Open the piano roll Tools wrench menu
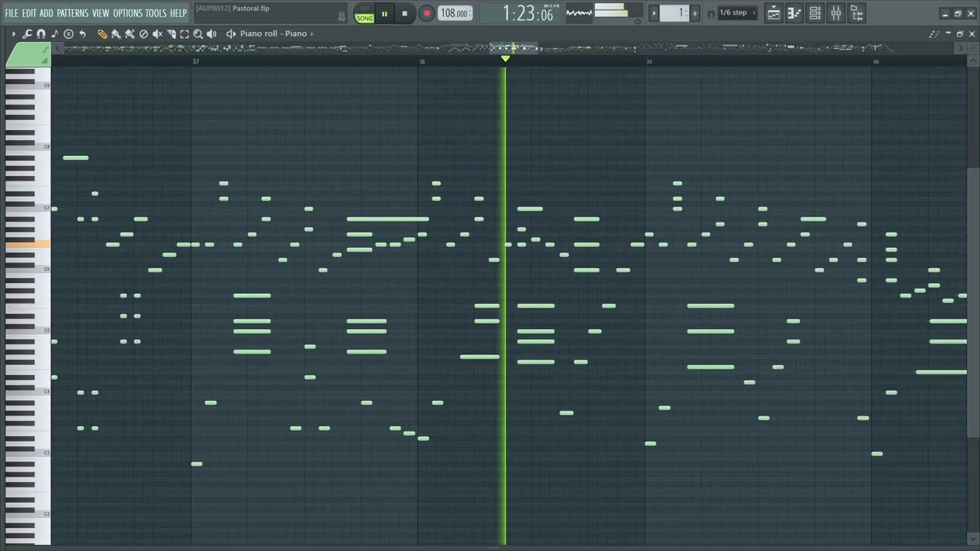980x551 pixels. coord(27,34)
